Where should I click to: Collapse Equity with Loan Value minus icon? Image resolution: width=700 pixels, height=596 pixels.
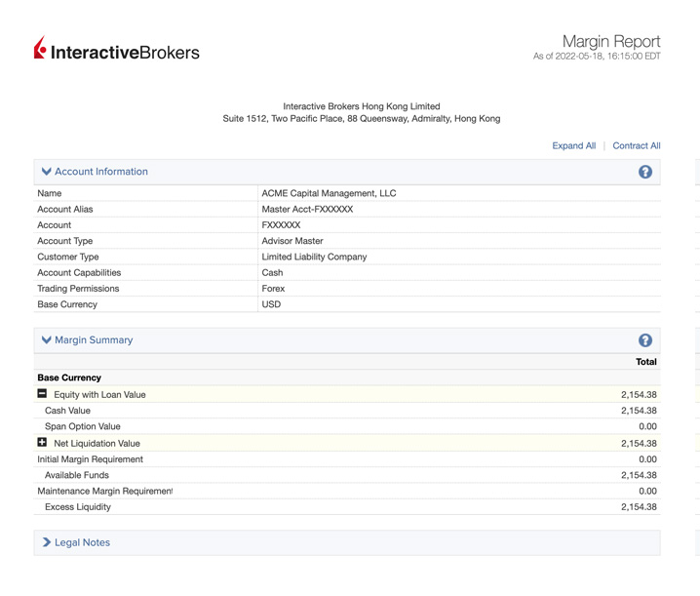[42, 394]
